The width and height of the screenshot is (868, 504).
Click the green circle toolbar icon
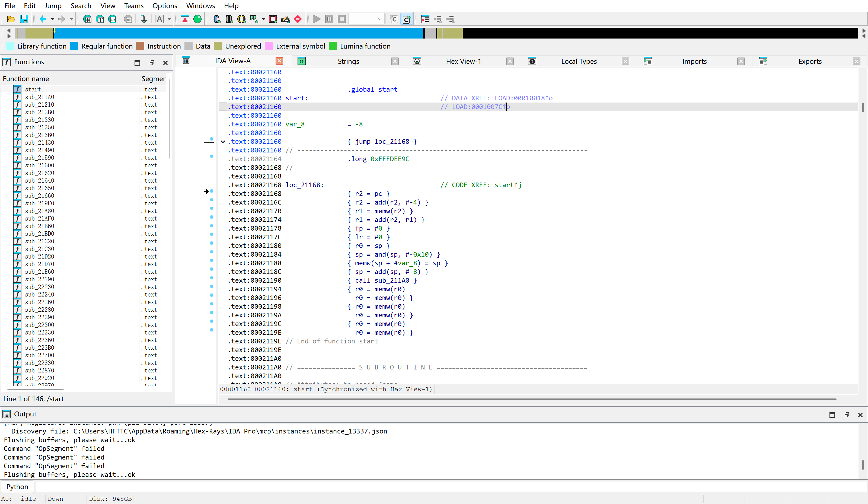click(197, 19)
